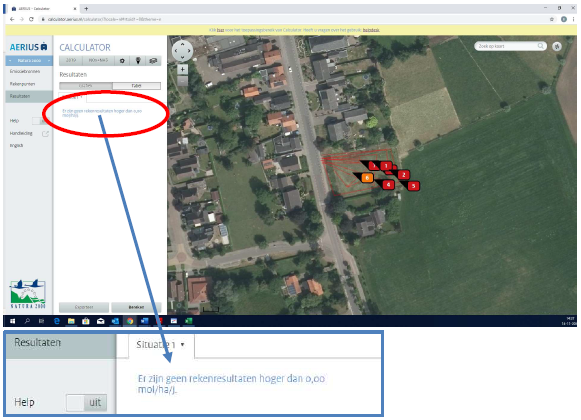Open the Handleiding link

point(21,133)
